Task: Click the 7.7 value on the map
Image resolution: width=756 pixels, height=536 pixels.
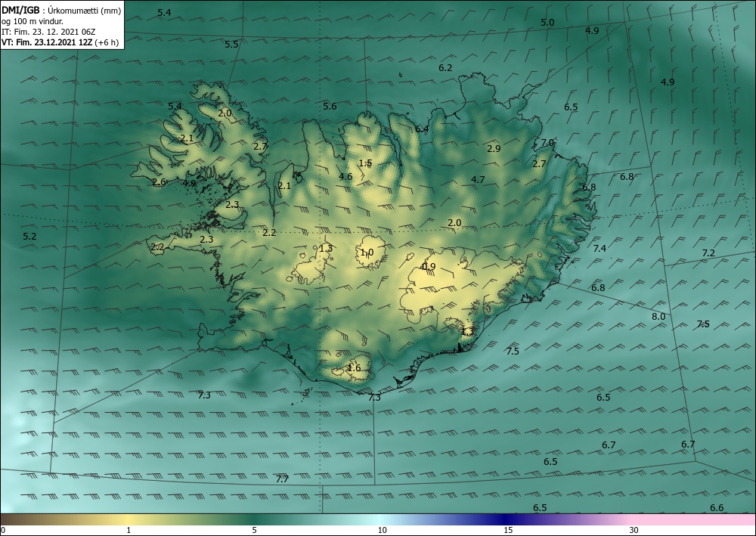Action: tap(282, 479)
